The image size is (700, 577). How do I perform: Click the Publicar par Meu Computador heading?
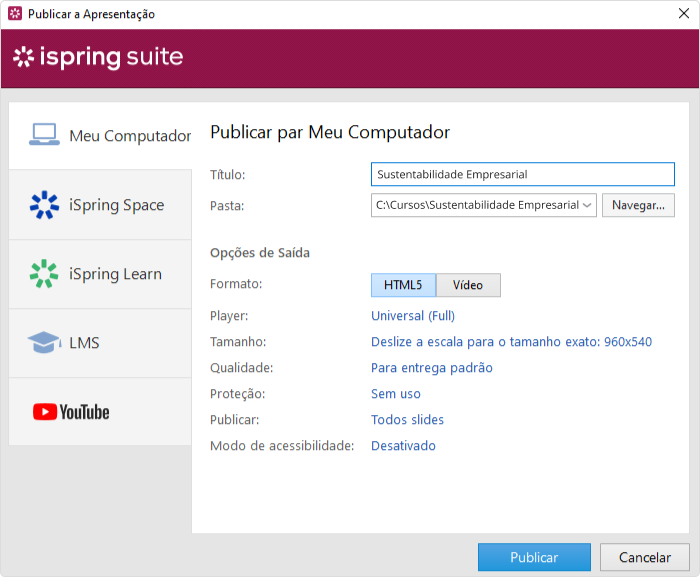coord(330,132)
